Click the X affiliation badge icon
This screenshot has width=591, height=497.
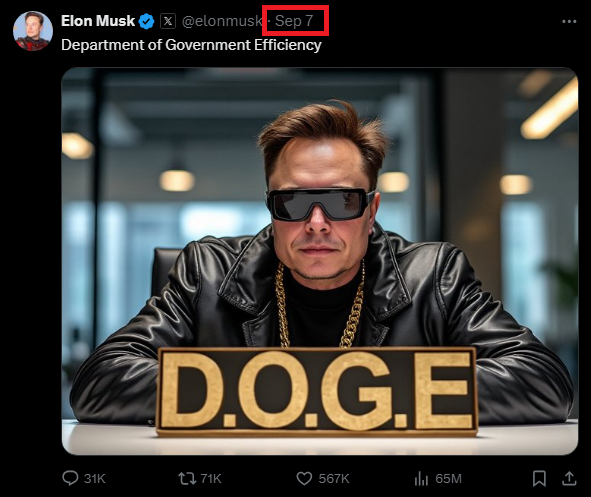[168, 21]
